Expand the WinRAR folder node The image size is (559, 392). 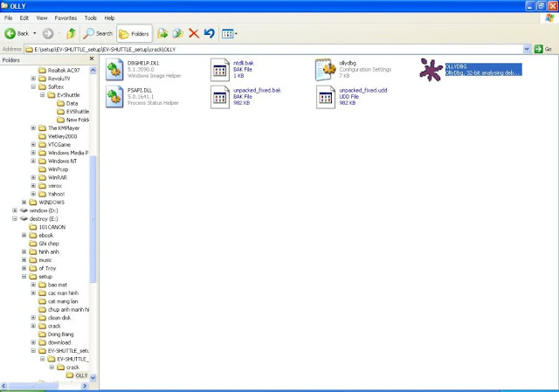(33, 177)
